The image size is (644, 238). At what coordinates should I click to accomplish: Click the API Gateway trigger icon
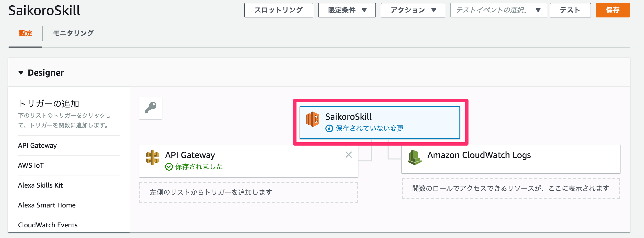click(x=153, y=158)
